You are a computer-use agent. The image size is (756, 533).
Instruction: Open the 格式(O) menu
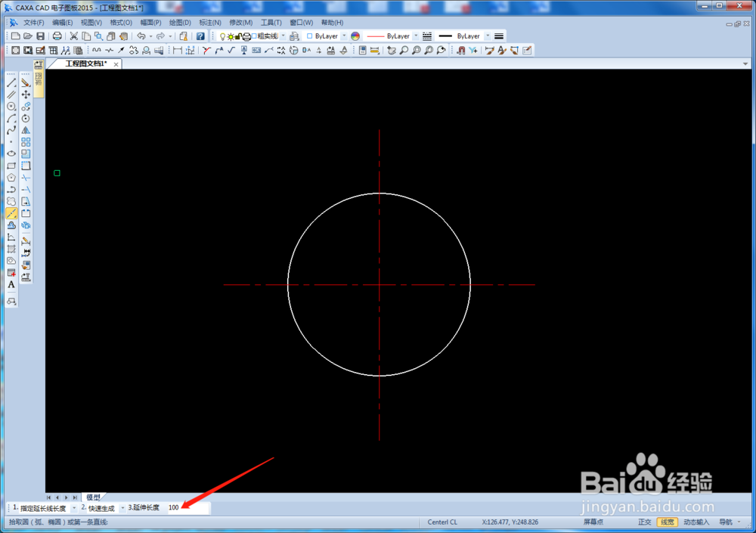[121, 23]
